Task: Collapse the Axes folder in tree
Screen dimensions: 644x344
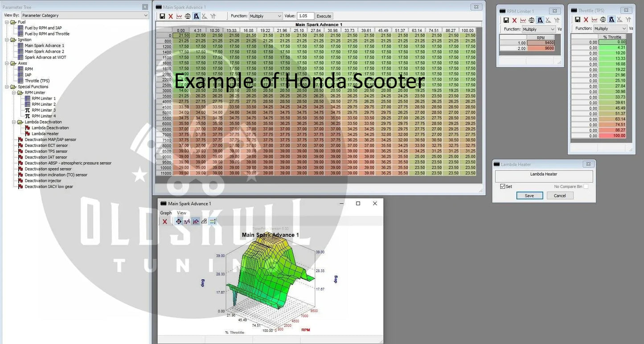Action: tap(7, 63)
